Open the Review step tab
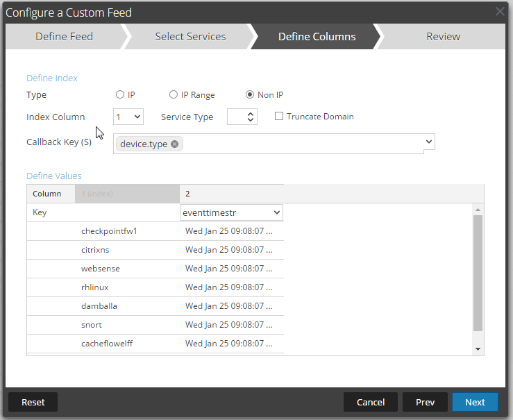The height and width of the screenshot is (420, 513). (443, 37)
